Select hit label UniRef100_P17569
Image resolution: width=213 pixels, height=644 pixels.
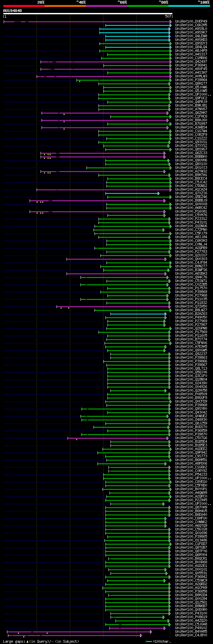tap(191, 332)
